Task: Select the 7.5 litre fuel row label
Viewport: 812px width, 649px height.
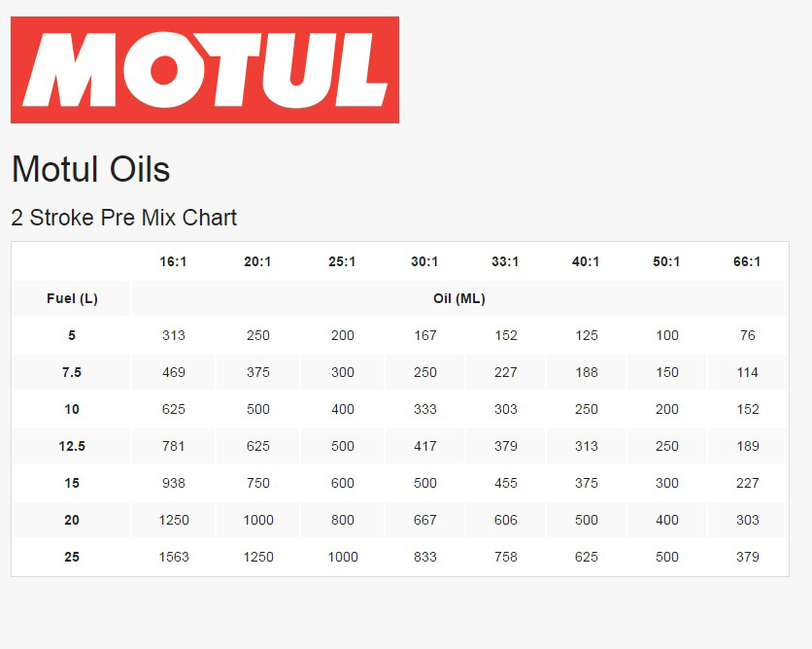Action: [72, 372]
